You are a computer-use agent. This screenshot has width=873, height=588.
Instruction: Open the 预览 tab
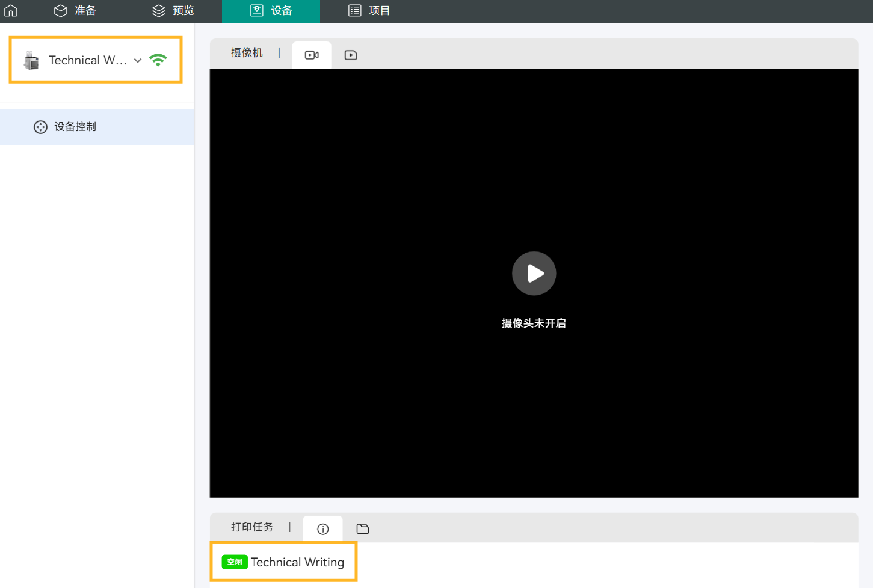click(x=173, y=11)
